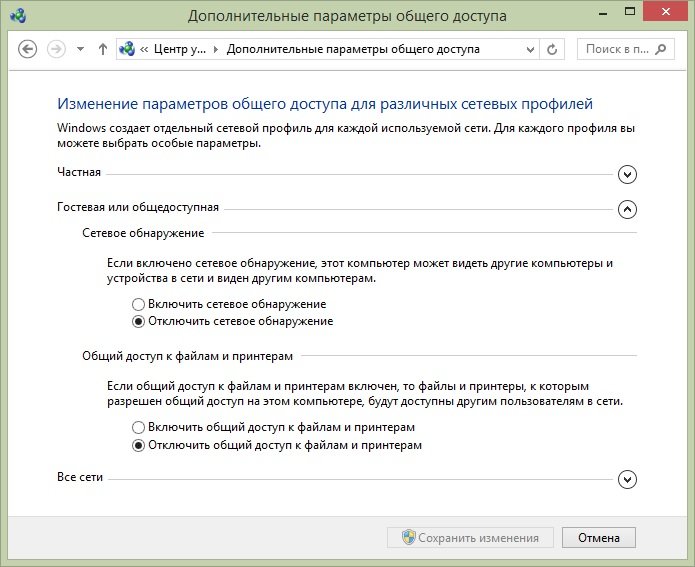Image resolution: width=695 pixels, height=567 pixels.
Task: Open the recent locations dropdown arrow
Action: pyautogui.click(x=80, y=49)
